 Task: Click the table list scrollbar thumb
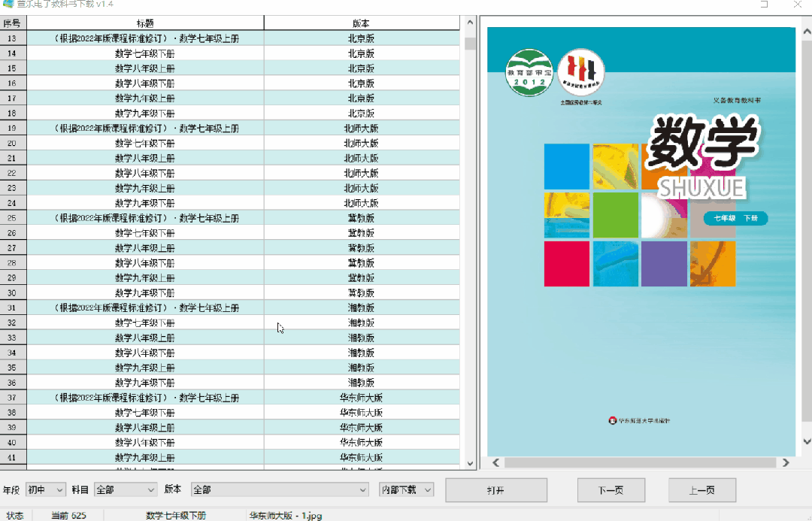coord(470,44)
